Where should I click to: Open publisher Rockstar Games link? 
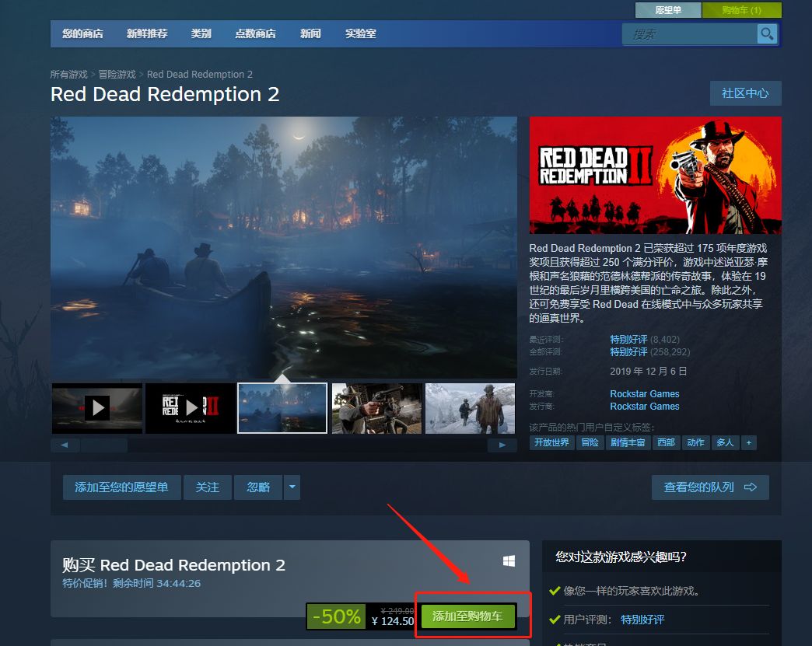(x=645, y=407)
